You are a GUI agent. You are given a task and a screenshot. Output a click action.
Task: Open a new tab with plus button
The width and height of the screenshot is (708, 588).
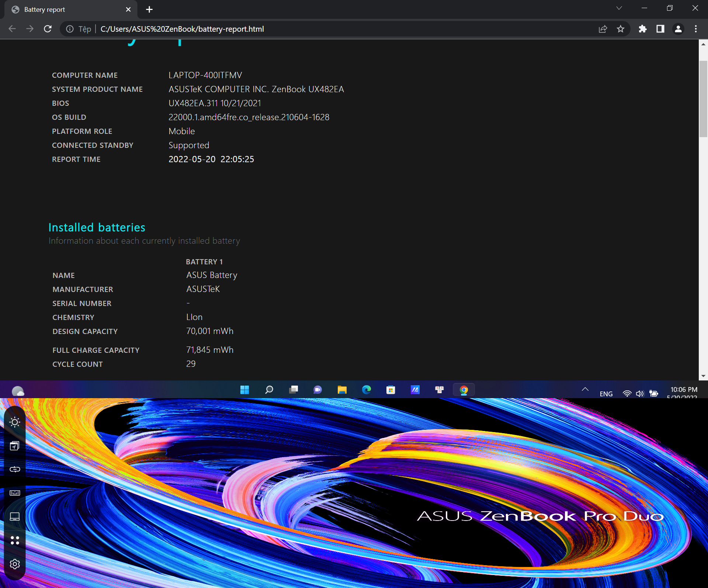tap(149, 10)
